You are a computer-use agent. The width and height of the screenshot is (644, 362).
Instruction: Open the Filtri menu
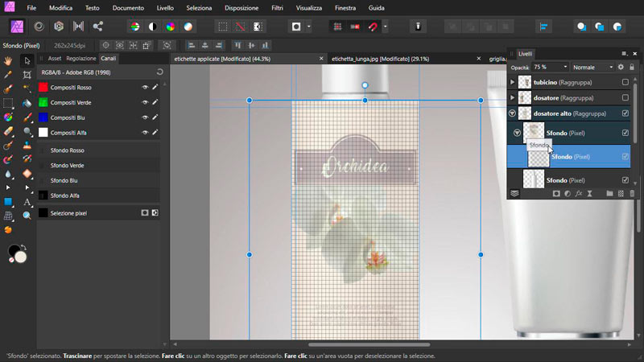(277, 8)
